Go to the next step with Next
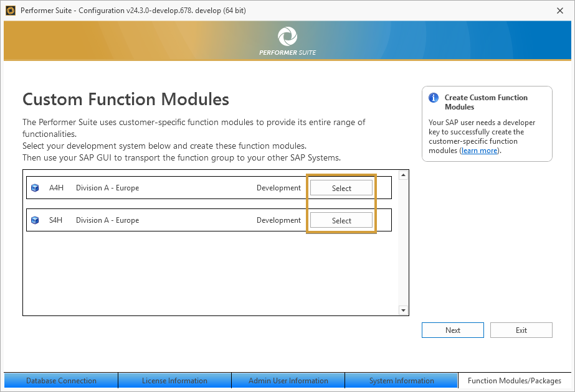The image size is (575, 392). (x=452, y=330)
